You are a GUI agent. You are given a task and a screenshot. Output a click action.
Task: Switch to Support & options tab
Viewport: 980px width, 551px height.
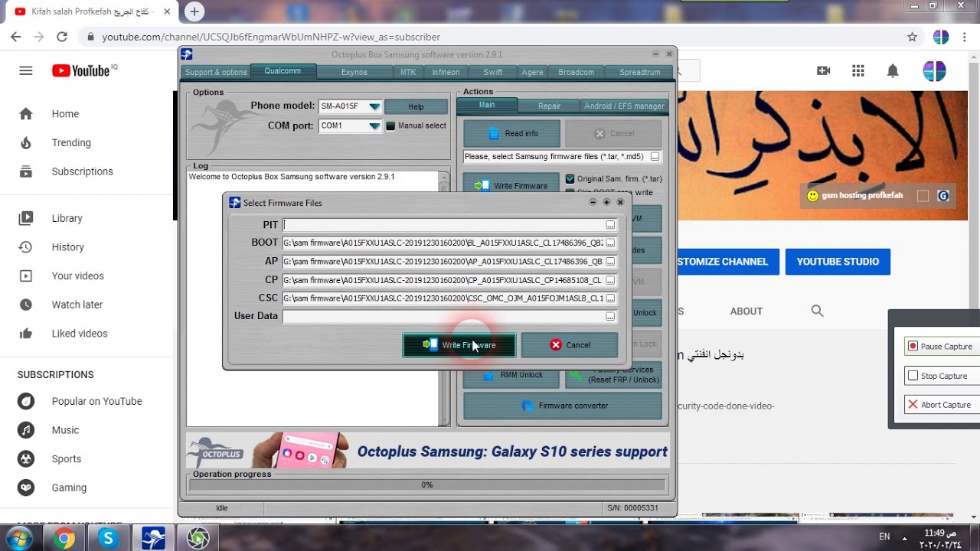pos(216,72)
